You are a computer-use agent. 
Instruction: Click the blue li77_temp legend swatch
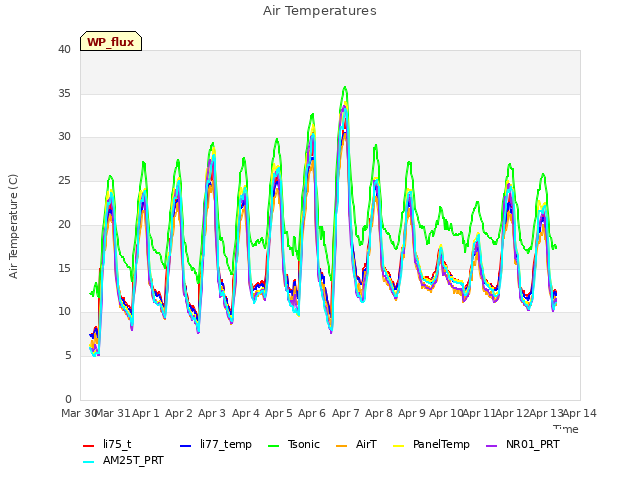[186, 445]
